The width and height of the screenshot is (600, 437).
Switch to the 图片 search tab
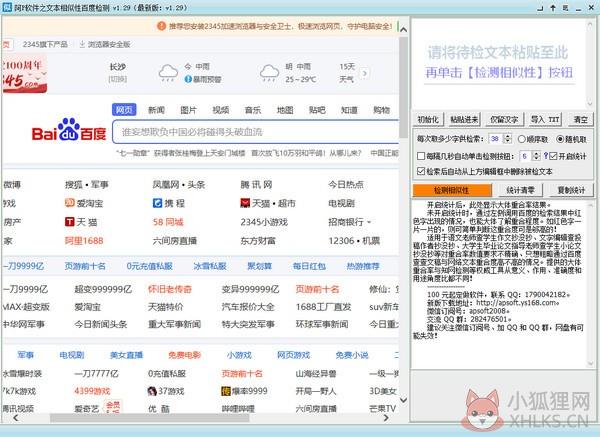click(188, 110)
